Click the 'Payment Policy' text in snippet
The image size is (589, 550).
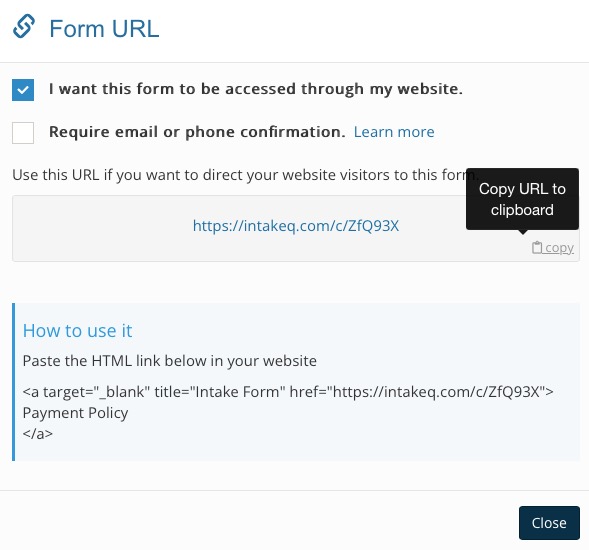pyautogui.click(x=75, y=413)
